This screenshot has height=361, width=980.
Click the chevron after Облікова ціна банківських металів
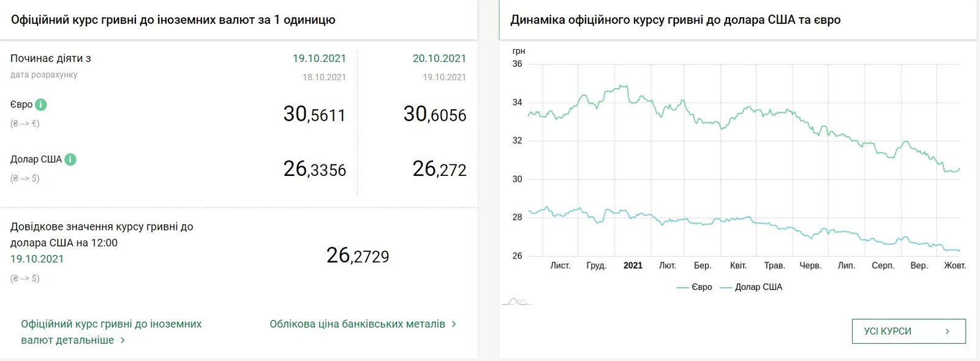(454, 324)
